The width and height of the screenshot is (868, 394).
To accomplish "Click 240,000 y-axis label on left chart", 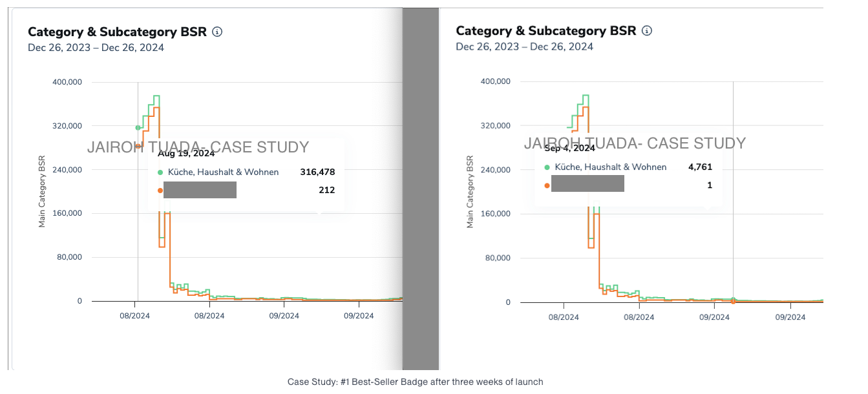I will pos(67,170).
